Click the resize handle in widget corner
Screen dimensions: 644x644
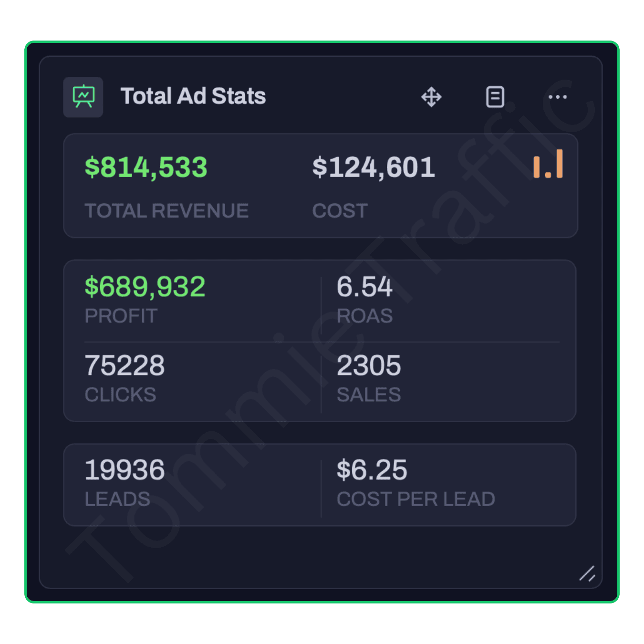click(587, 573)
